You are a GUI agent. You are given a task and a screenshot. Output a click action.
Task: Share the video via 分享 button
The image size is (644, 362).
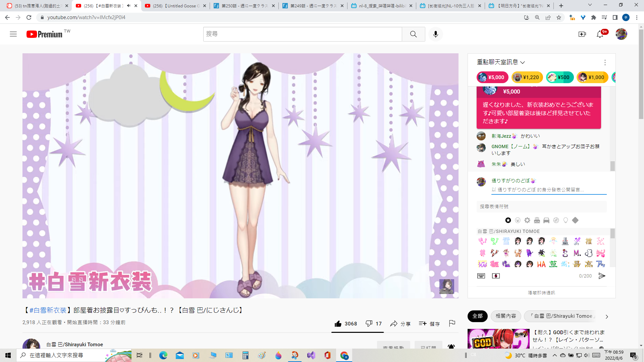coord(400,324)
